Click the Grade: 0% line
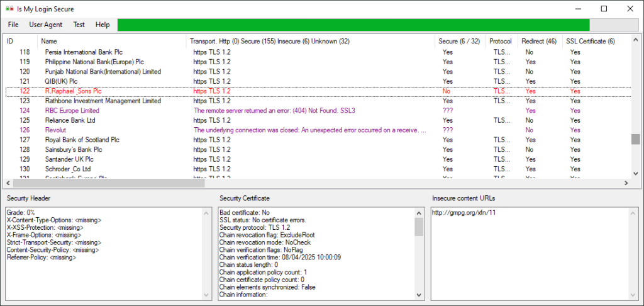Viewport: 644px width, 306px height. (x=21, y=213)
